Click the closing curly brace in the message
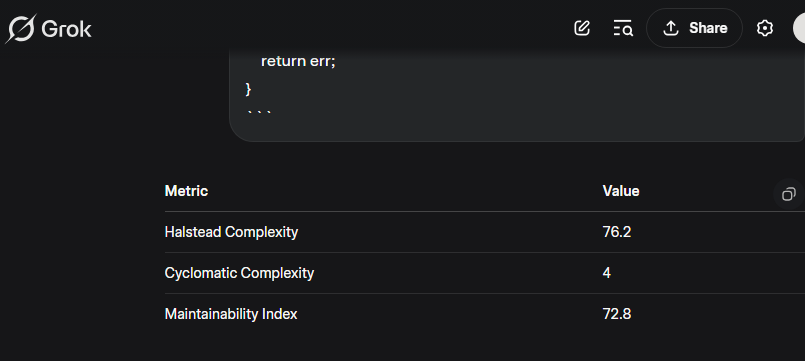805x361 pixels. (249, 89)
